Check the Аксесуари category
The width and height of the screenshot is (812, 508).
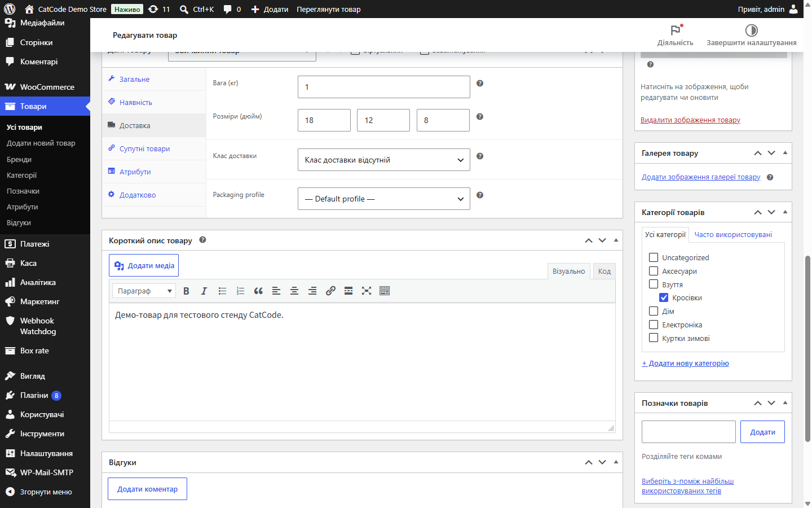click(x=654, y=271)
